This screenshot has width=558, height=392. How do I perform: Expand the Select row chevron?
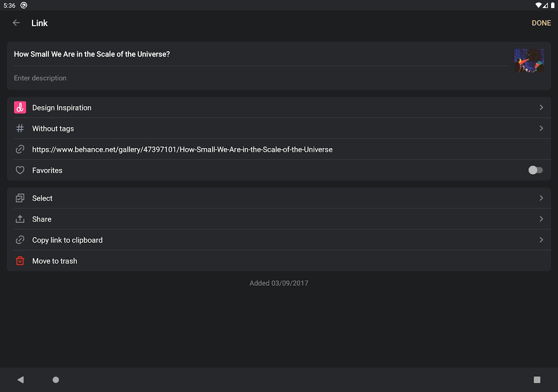pos(541,198)
